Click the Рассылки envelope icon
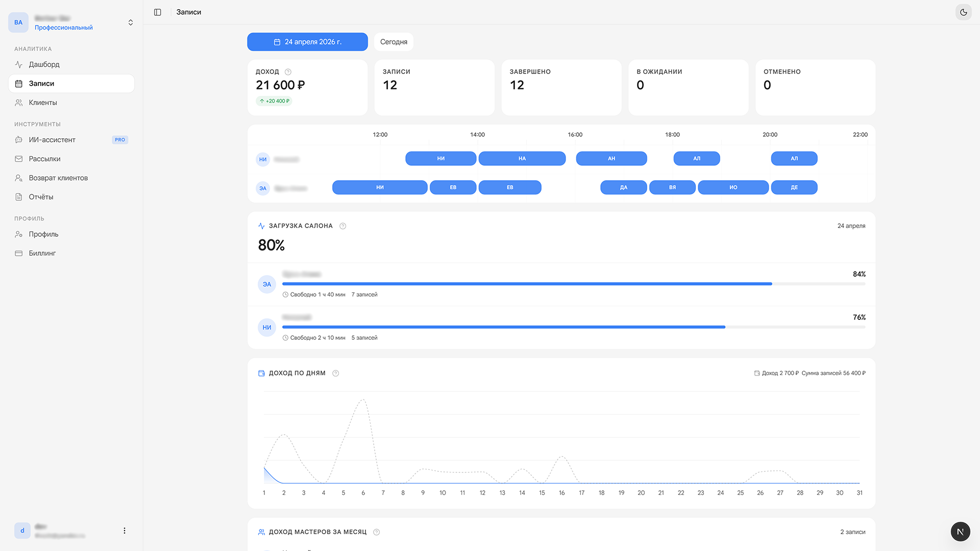Screen dimensions: 980x551 (x=19, y=159)
